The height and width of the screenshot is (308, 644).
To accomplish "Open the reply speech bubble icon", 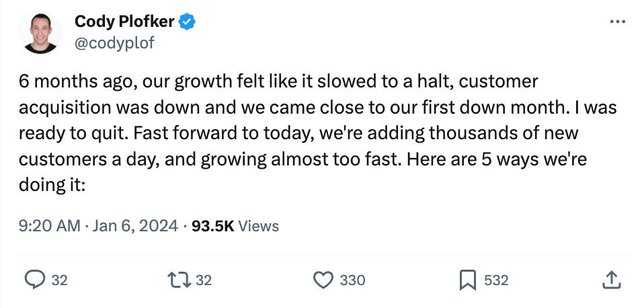I will pyautogui.click(x=36, y=280).
